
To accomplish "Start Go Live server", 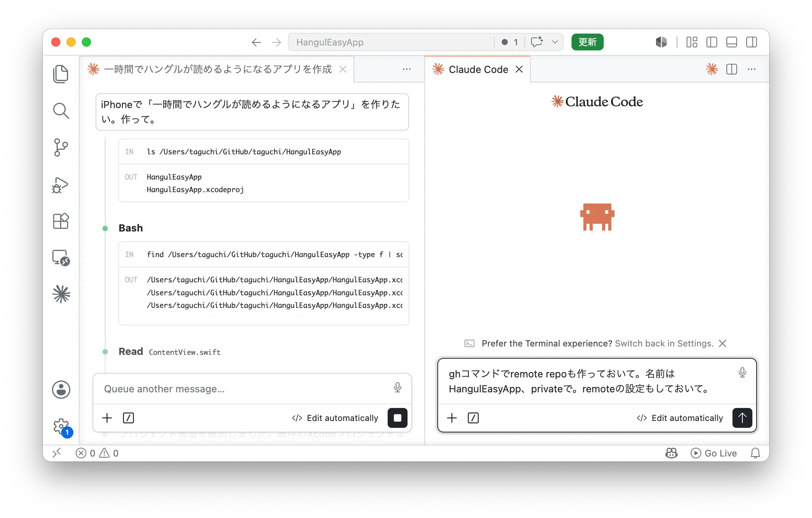I will click(714, 453).
